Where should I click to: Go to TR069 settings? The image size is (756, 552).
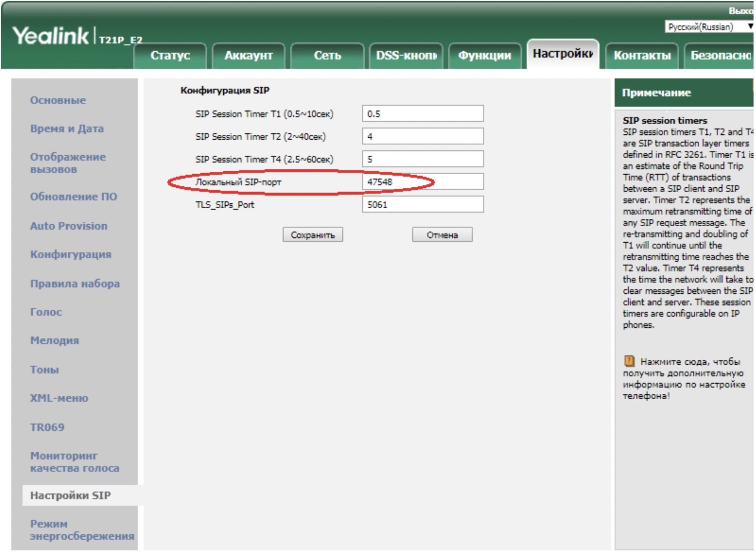point(47,427)
